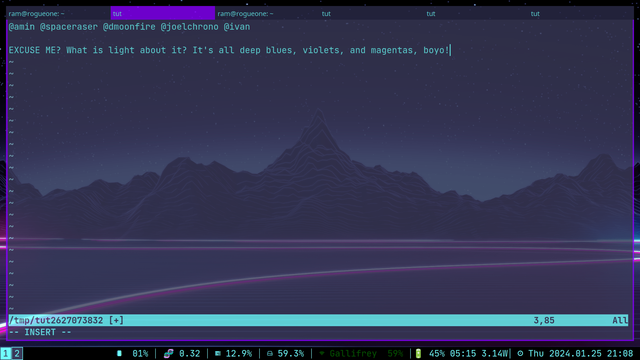Screen dimensions: 640x360
Task: Click the disk icon beside 59.3%
Action: [x=270, y=353]
